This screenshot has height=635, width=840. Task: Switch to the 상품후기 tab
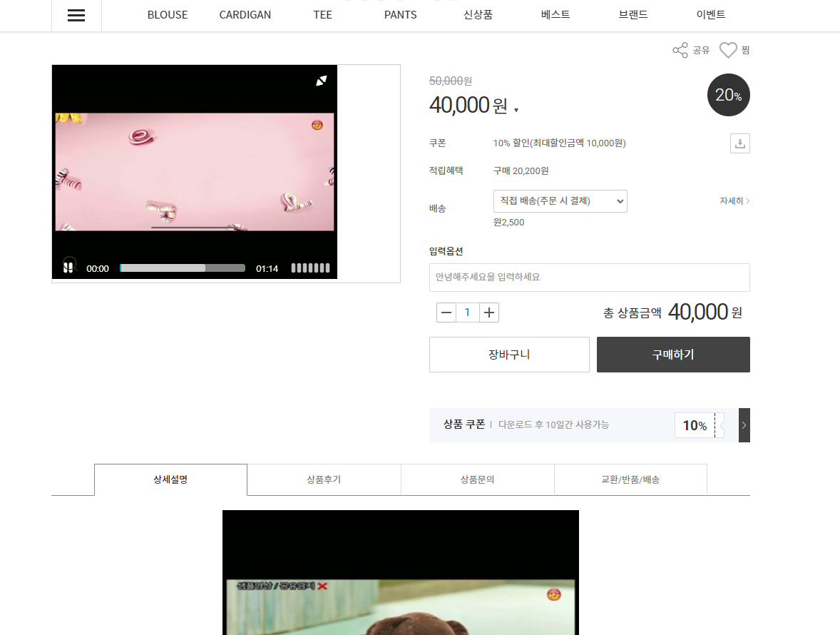(x=324, y=479)
